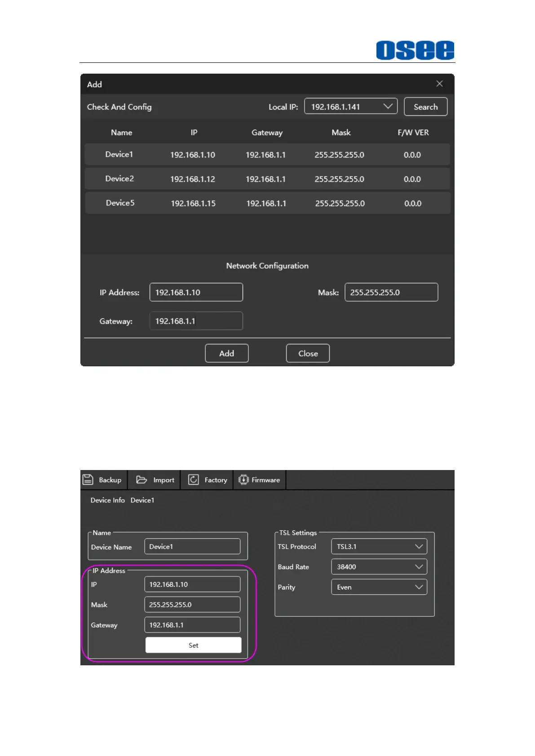The width and height of the screenshot is (535, 756).
Task: Close the Add dialog with X
Action: click(439, 84)
